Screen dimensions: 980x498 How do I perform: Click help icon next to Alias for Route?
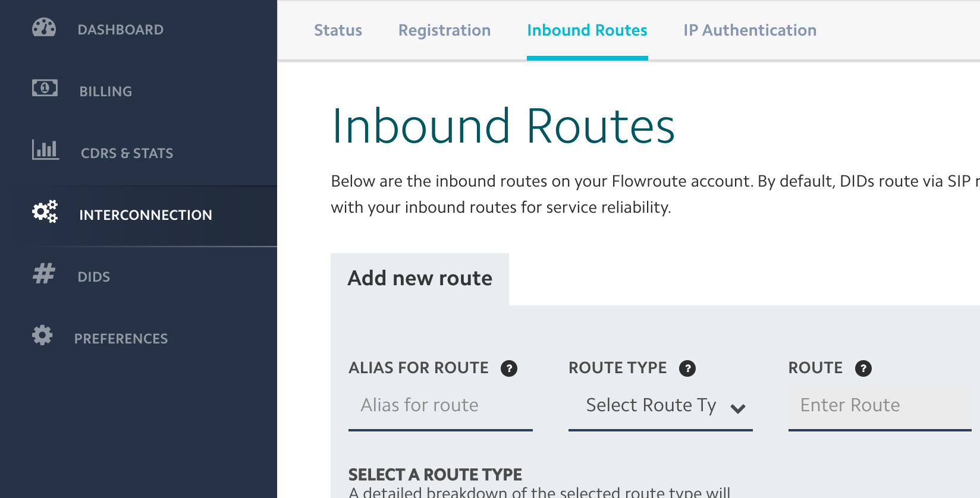click(509, 368)
